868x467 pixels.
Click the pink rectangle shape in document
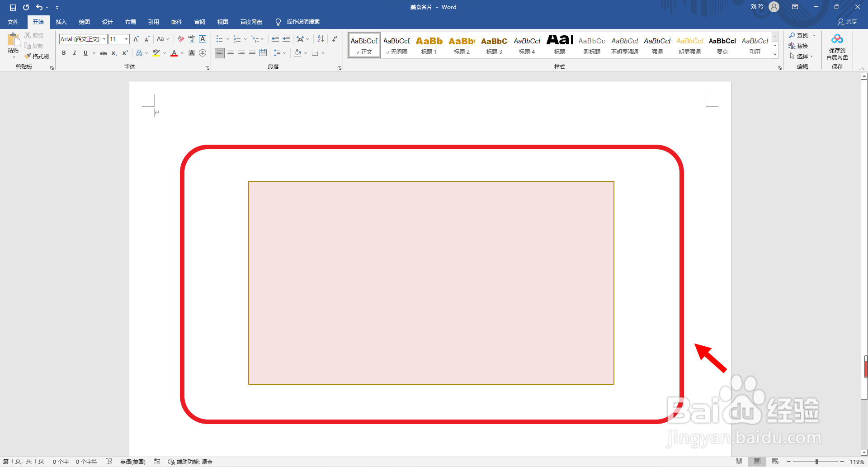click(431, 283)
